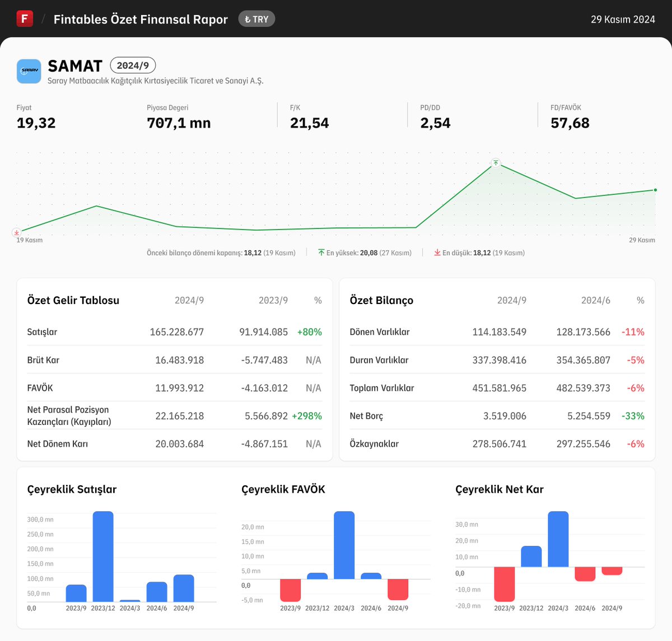
Task: Click the 2024/3 bar in Çeyreklik FAVÖK
Action: pos(344,545)
